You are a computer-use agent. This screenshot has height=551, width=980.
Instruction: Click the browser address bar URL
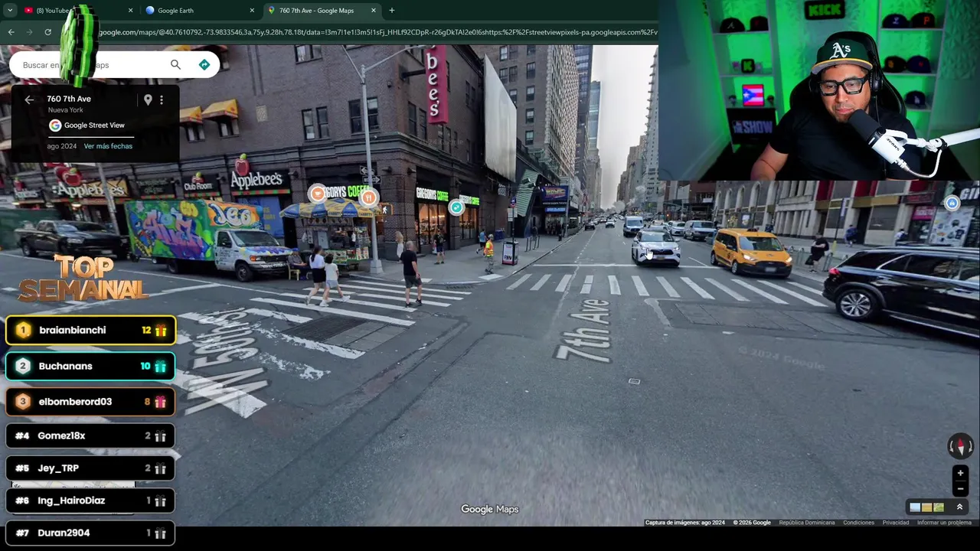click(377, 32)
